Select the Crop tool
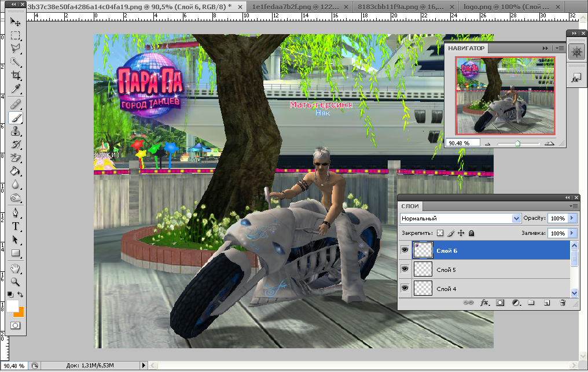 click(x=16, y=75)
